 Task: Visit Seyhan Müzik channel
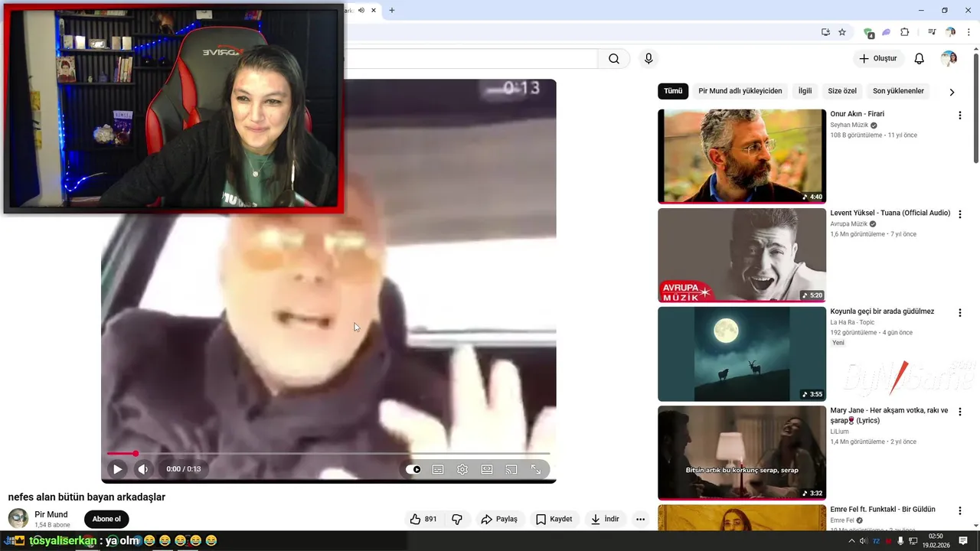849,125
